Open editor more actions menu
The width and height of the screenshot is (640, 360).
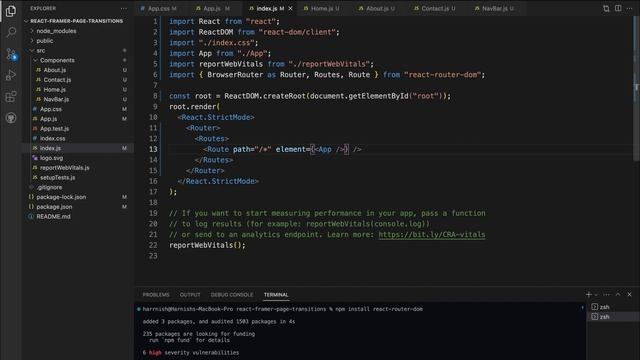[x=630, y=8]
